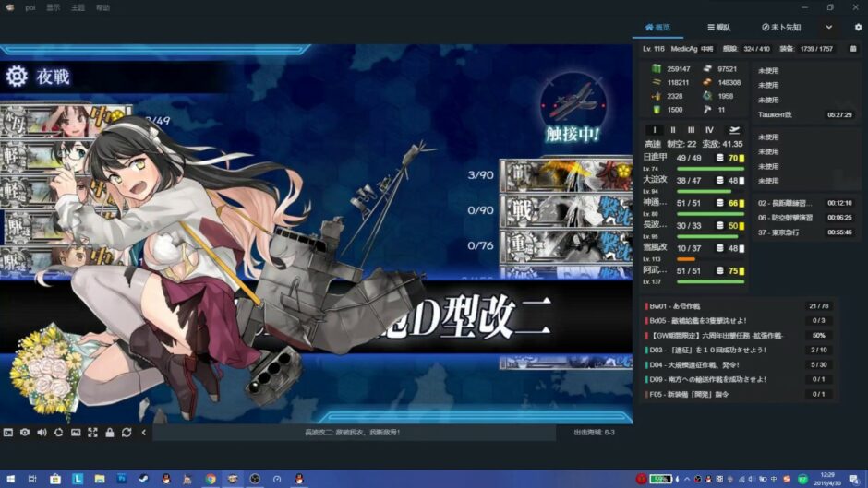The height and width of the screenshot is (488, 868).
Task: Open File Explorer in taskbar
Action: (x=100, y=479)
